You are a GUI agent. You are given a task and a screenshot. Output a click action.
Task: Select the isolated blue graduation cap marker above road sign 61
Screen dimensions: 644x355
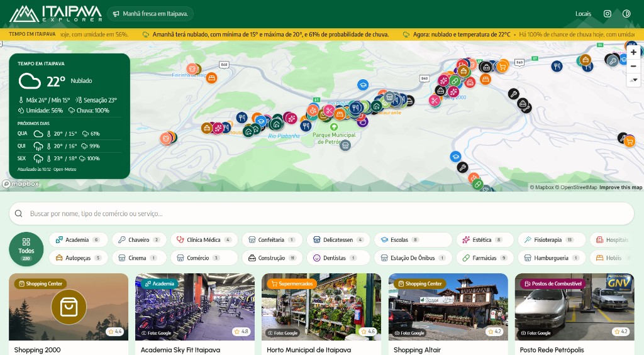[x=363, y=85]
